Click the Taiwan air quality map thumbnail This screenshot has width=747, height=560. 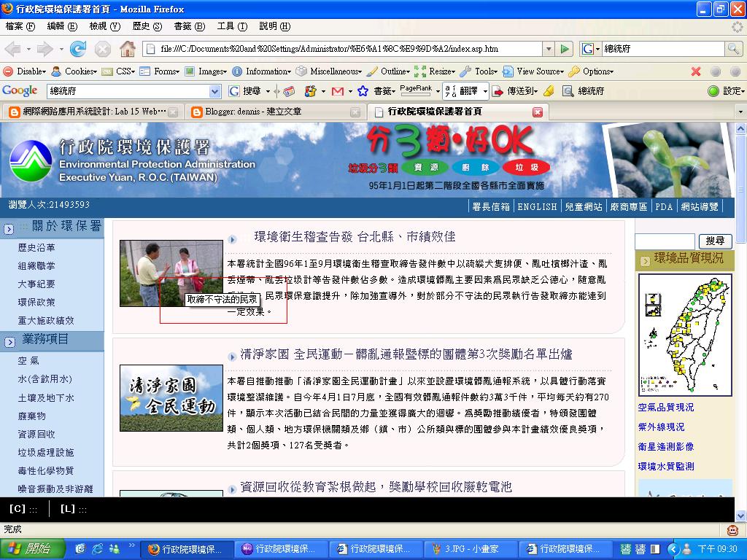click(685, 335)
